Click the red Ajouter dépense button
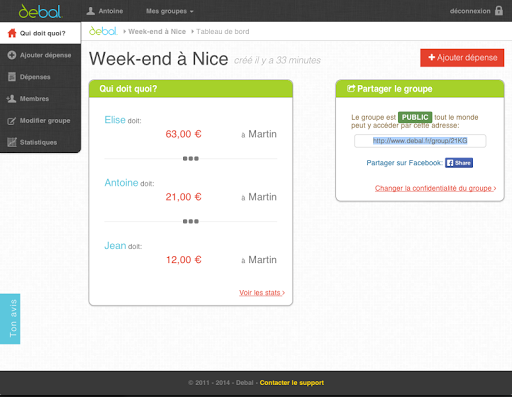The width and height of the screenshot is (512, 397). pyautogui.click(x=462, y=58)
